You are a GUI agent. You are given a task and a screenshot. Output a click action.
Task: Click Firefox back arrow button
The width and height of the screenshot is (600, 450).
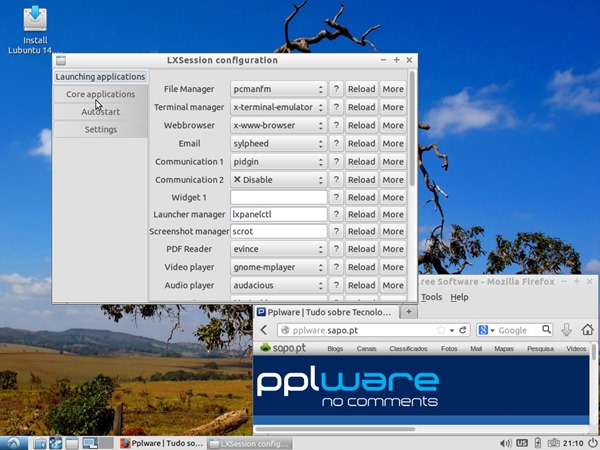(264, 330)
